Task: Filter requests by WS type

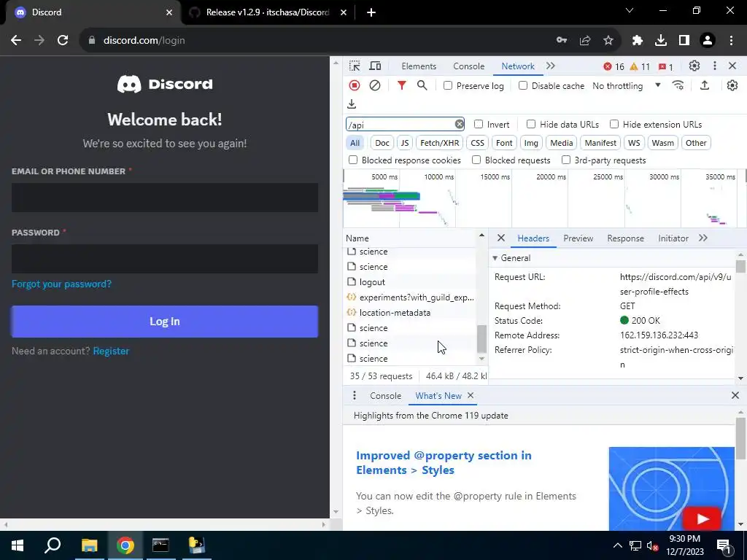Action: [x=634, y=143]
